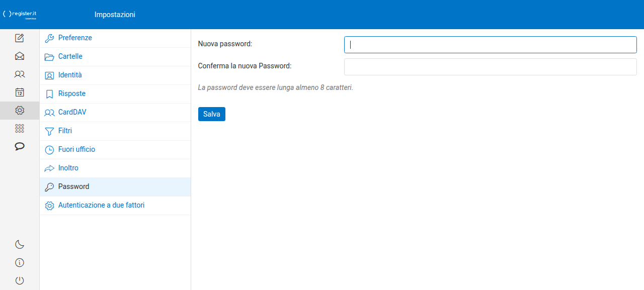
Task: Log out with the power icon
Action: point(20,280)
